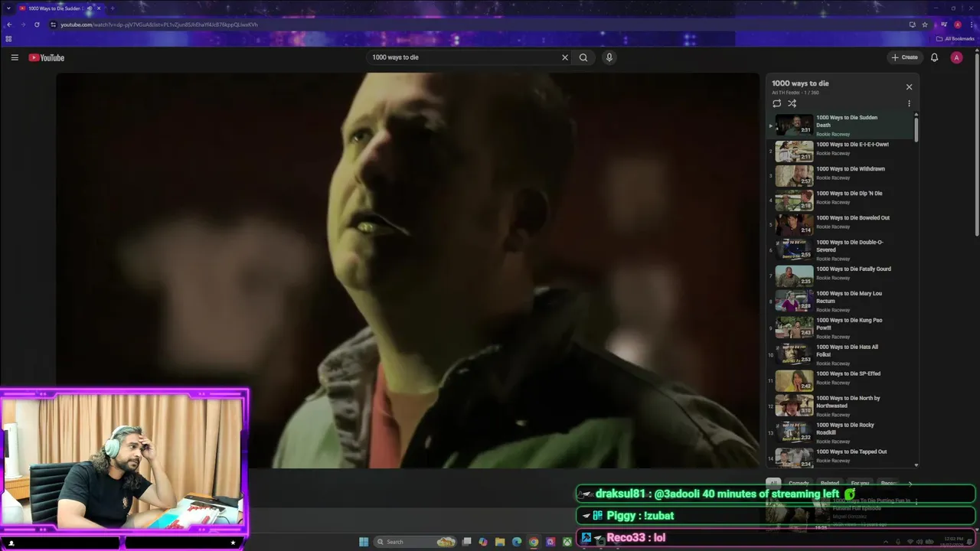The height and width of the screenshot is (551, 980).
Task: Click the search magnifier button
Action: click(x=583, y=57)
